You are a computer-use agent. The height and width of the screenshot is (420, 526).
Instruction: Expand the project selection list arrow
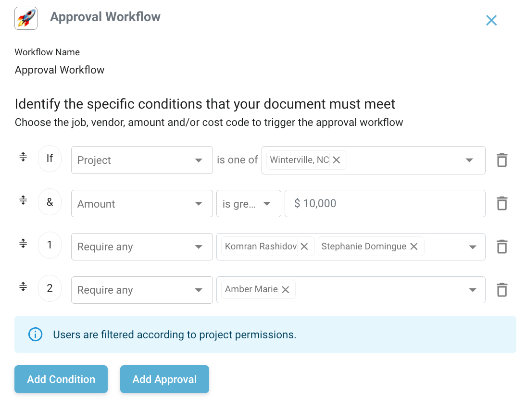[469, 160]
